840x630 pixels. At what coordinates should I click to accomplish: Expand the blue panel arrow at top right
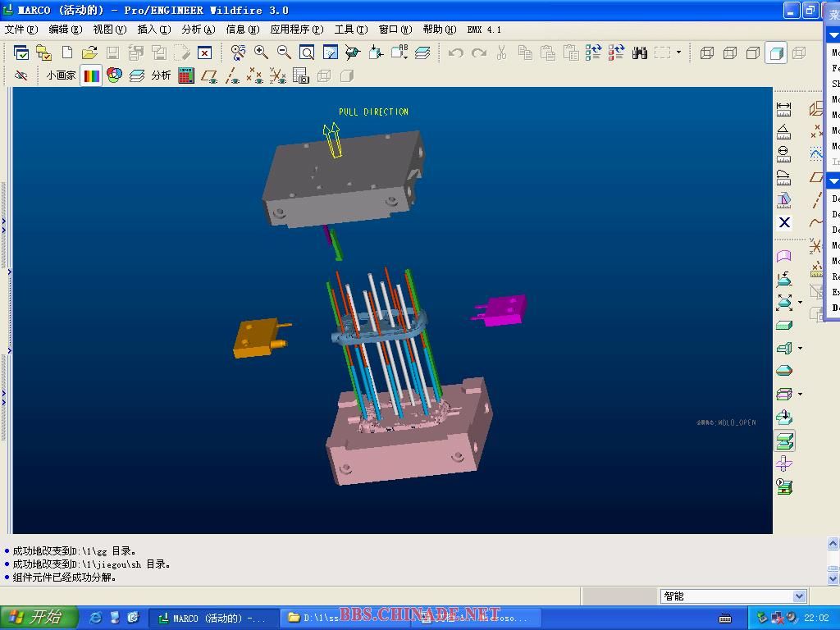click(x=833, y=35)
